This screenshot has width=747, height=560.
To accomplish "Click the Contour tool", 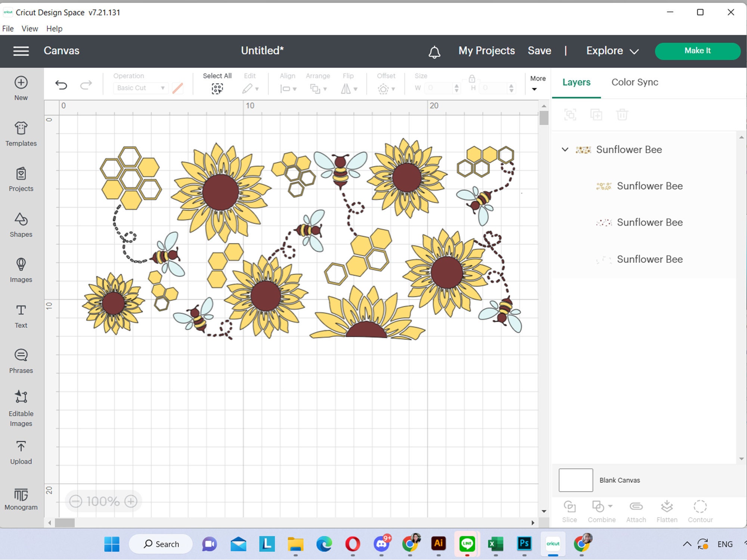I will point(700,511).
